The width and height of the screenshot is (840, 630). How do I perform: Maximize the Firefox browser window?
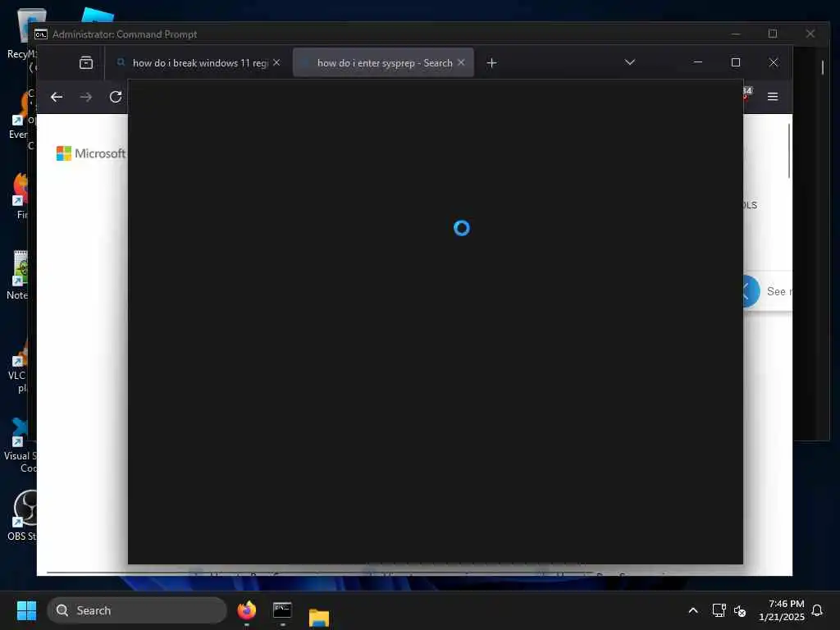[736, 62]
